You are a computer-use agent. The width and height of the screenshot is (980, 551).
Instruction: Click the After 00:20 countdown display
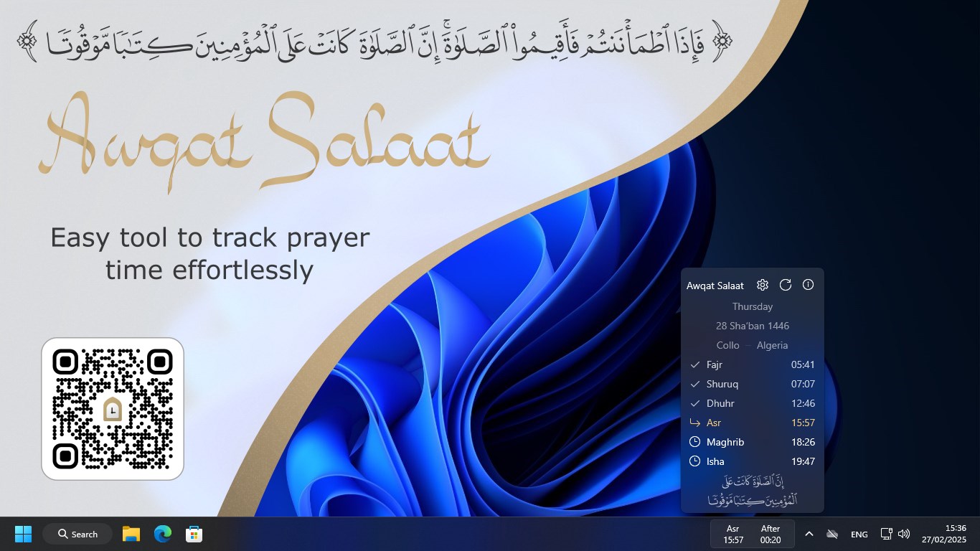coord(771,534)
